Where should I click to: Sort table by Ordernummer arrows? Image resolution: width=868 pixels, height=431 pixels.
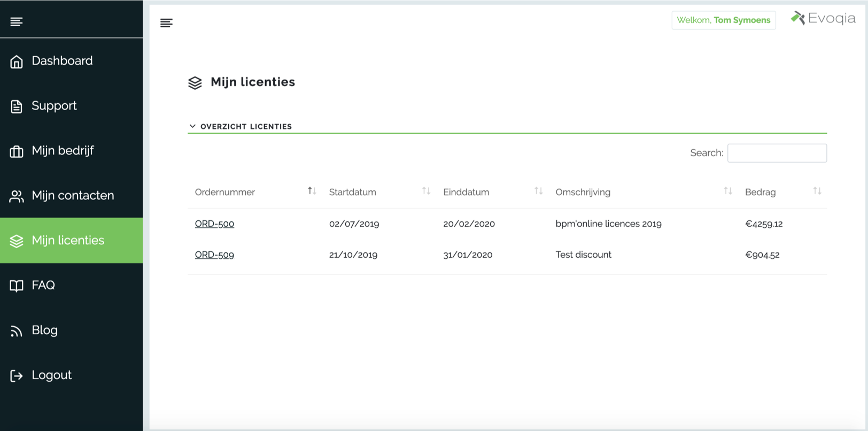[x=312, y=191]
